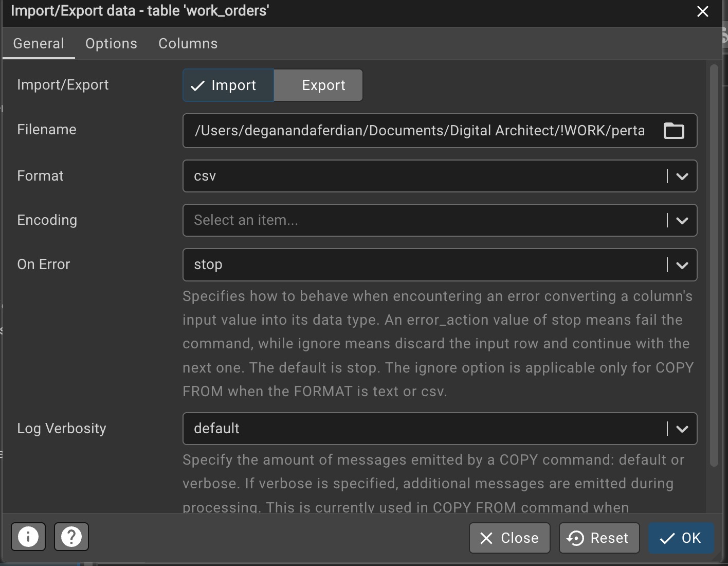This screenshot has height=566, width=728.
Task: Click the Encoding 'Select an item' placeholder
Action: 246,221
